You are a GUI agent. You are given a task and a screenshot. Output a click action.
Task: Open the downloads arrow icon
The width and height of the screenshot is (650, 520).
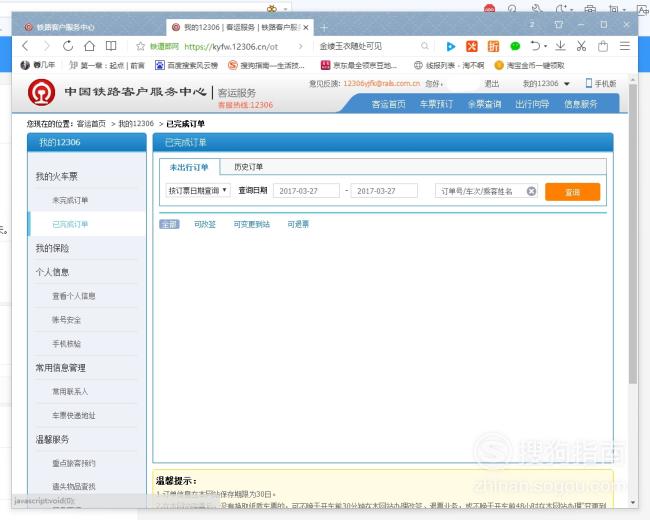tap(560, 46)
